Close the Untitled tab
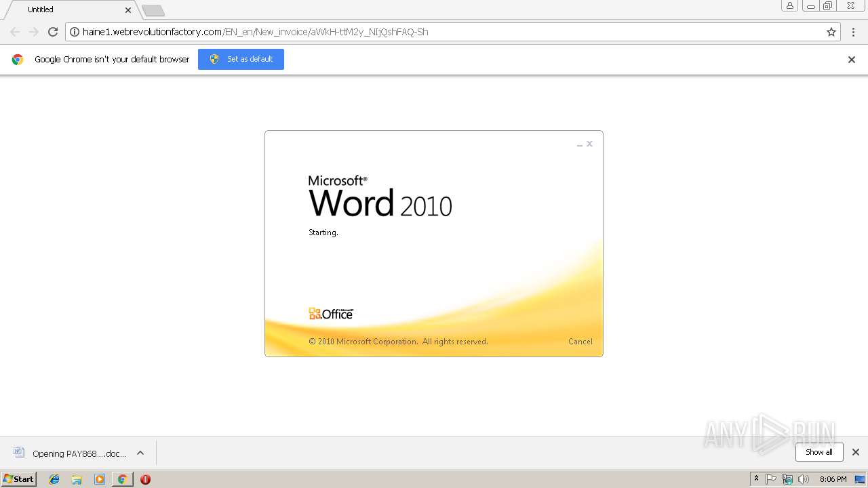Image resolution: width=868 pixels, height=488 pixels. point(128,9)
